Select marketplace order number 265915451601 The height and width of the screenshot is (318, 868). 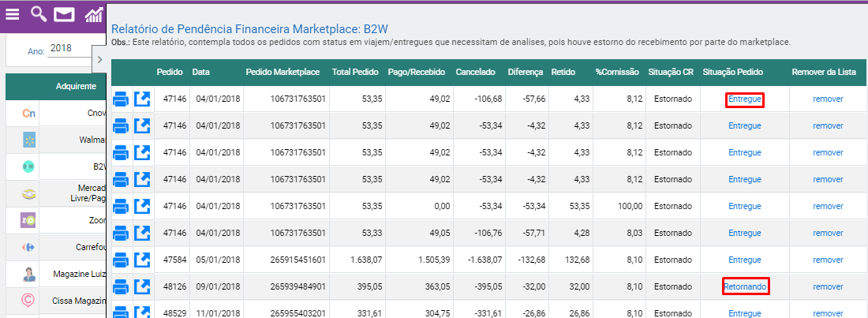[297, 260]
